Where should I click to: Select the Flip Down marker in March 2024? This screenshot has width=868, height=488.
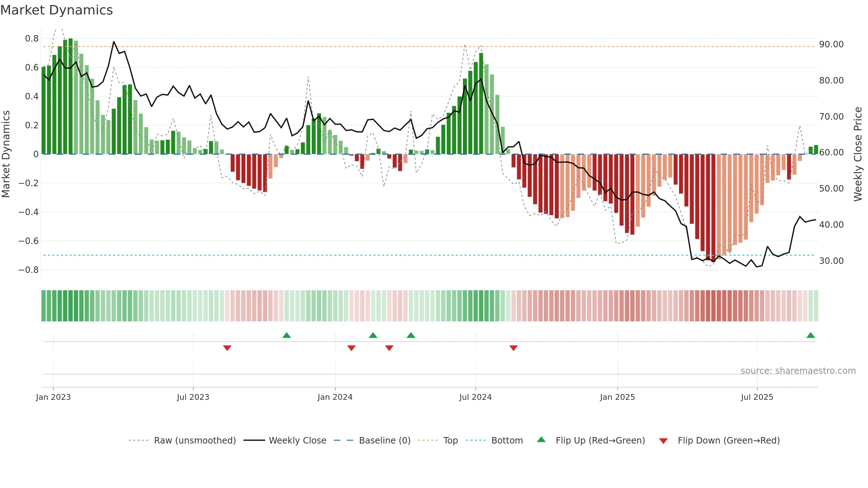(389, 348)
